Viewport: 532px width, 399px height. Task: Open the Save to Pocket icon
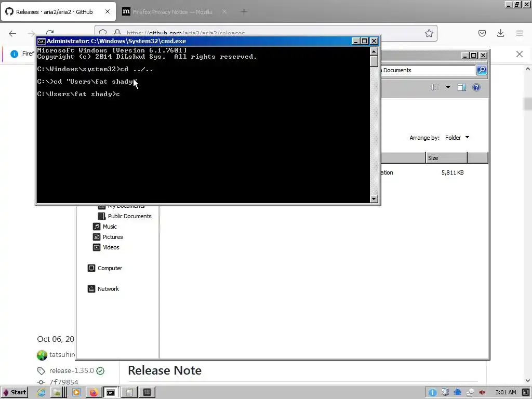pos(482,33)
